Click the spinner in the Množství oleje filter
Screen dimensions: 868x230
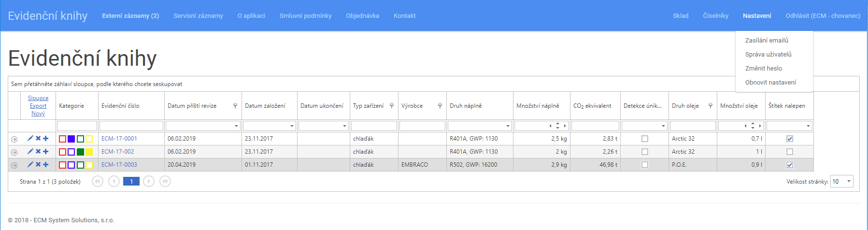pos(753,126)
